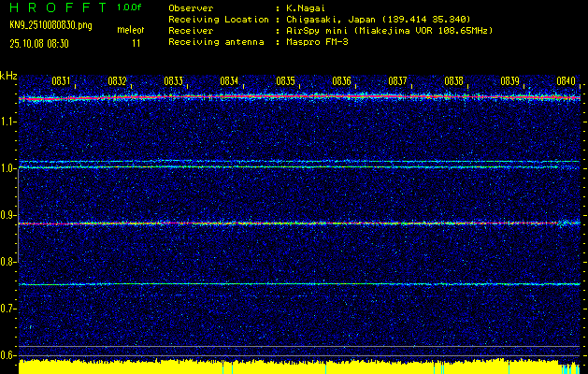This screenshot has width=588, height=374.
Task: Click the 25.10.08 08:30 date stamp
Action: [41, 43]
